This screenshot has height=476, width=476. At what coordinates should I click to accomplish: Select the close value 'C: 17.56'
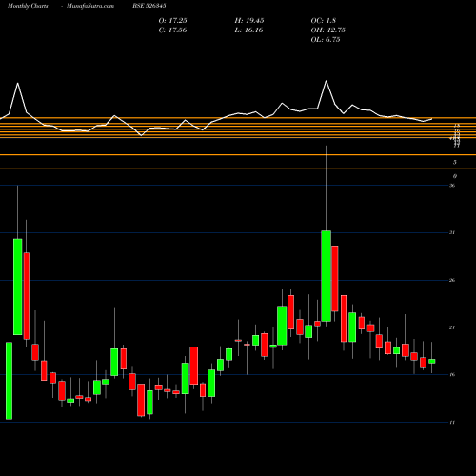point(172,30)
